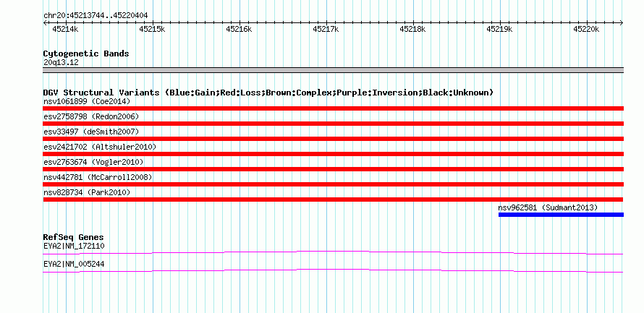Click the gray 20q13.12 cytoband bar
644x313 pixels.
click(333, 70)
